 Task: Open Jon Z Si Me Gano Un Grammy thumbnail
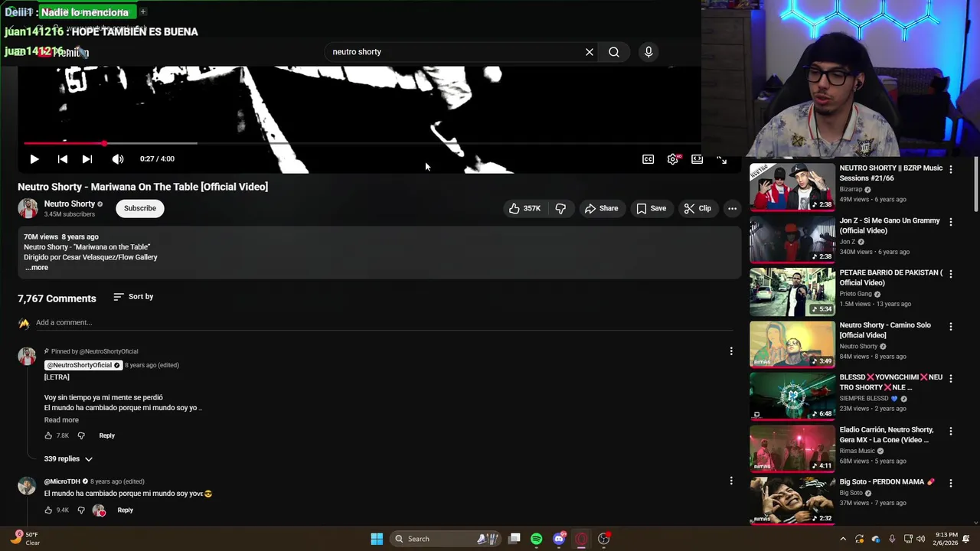coord(792,240)
